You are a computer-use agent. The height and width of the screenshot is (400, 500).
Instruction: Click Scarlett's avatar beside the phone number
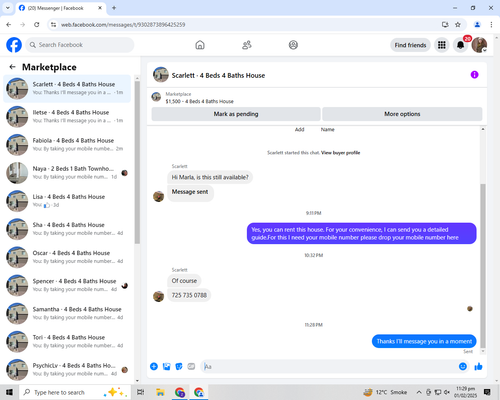[x=158, y=296]
